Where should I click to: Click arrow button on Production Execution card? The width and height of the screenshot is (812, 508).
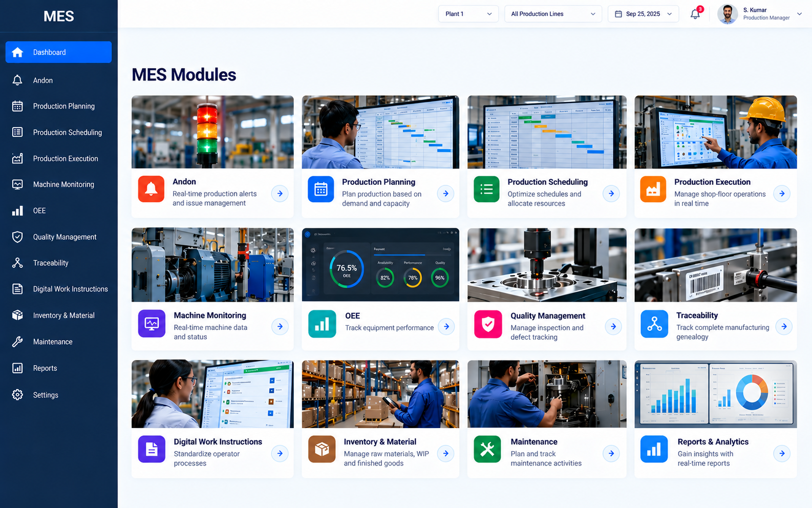[x=782, y=194]
